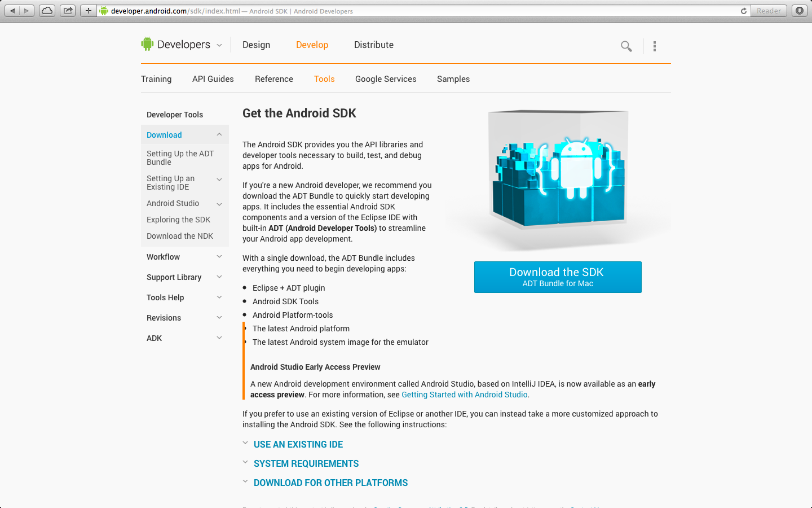The height and width of the screenshot is (508, 812).
Task: Open Workflow sidebar section
Action: tap(163, 257)
